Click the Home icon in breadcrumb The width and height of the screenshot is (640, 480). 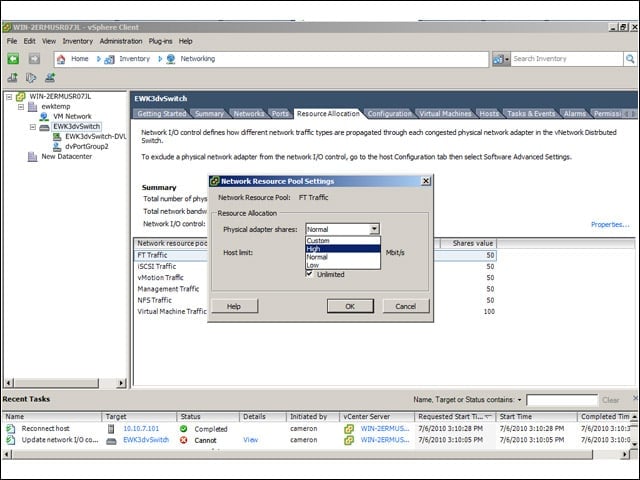(x=61, y=59)
